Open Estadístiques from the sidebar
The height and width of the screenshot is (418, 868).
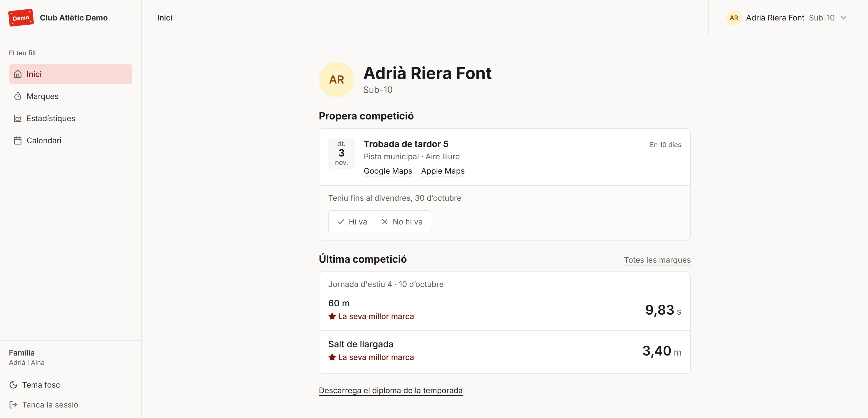click(x=70, y=119)
